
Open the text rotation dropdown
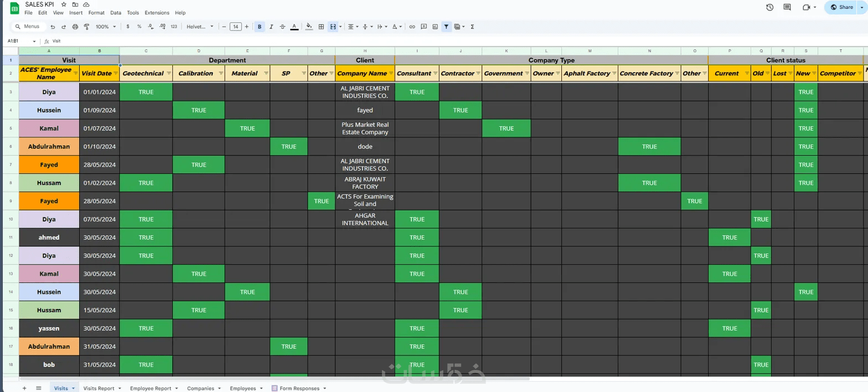[x=397, y=27]
